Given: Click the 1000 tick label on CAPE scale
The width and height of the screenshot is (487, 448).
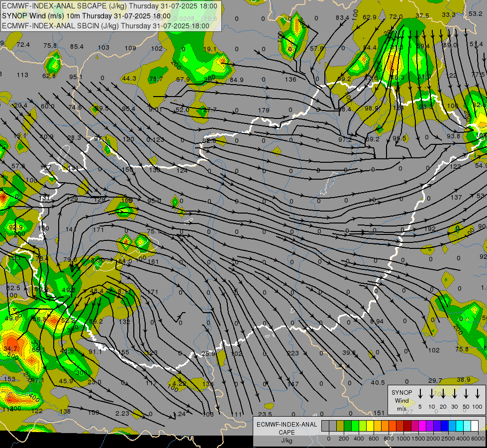Looking at the screenshot, I should click(x=403, y=439).
